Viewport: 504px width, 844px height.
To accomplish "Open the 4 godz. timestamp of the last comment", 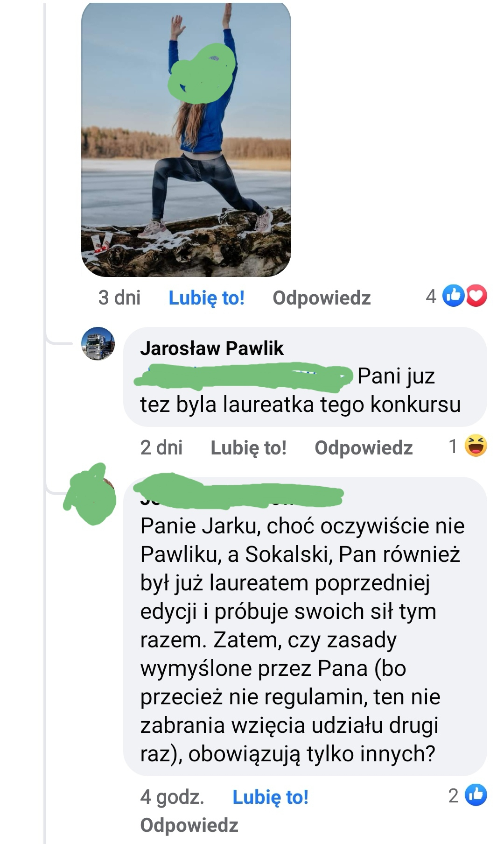I will click(172, 797).
